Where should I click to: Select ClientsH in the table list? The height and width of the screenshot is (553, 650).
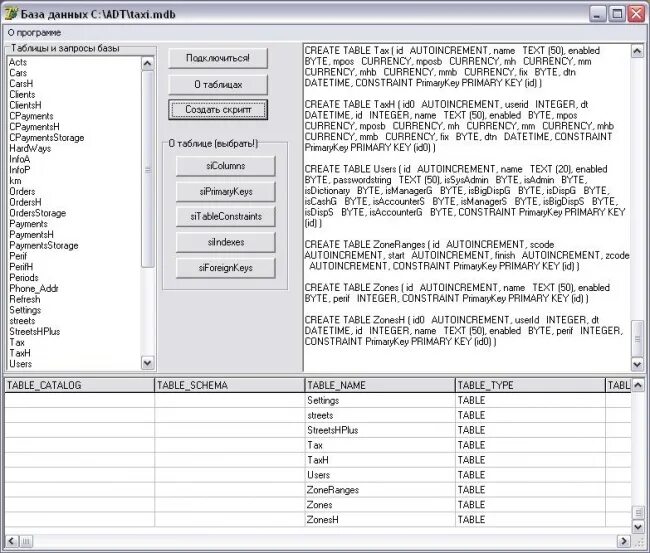25,105
